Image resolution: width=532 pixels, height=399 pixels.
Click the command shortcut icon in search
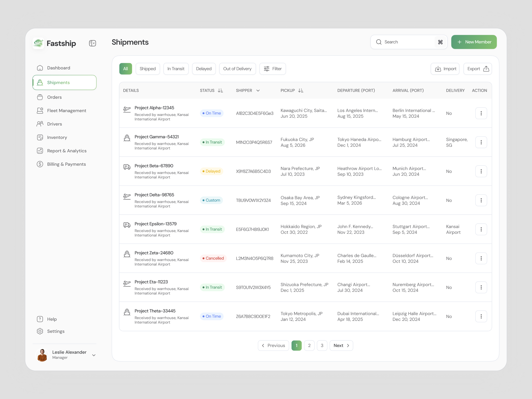pyautogui.click(x=440, y=42)
